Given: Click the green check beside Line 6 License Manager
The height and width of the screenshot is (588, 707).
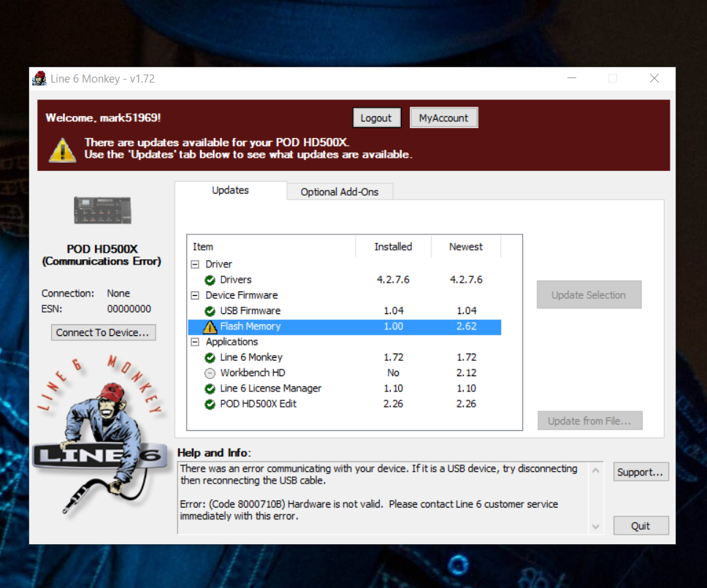Looking at the screenshot, I should [210, 389].
